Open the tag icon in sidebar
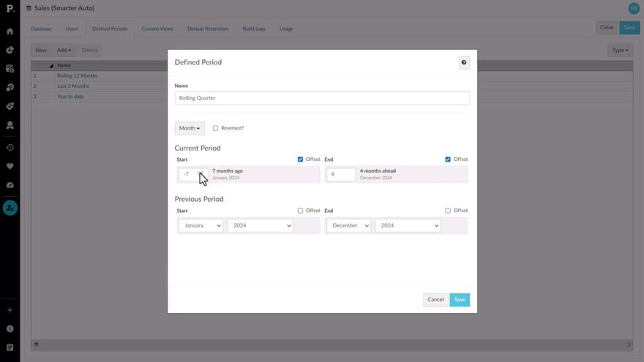 [10, 106]
